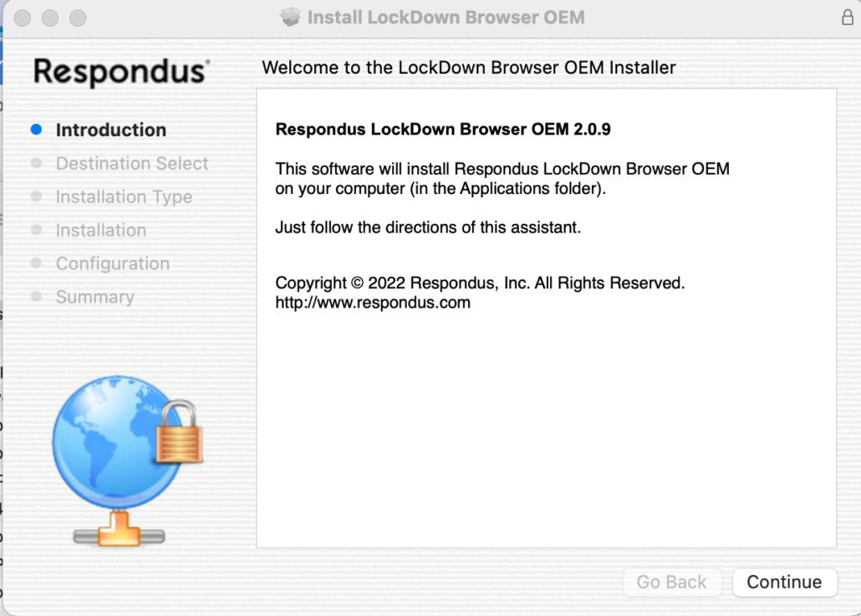Click the Welcome to the LockDown Browser header

coord(468,68)
